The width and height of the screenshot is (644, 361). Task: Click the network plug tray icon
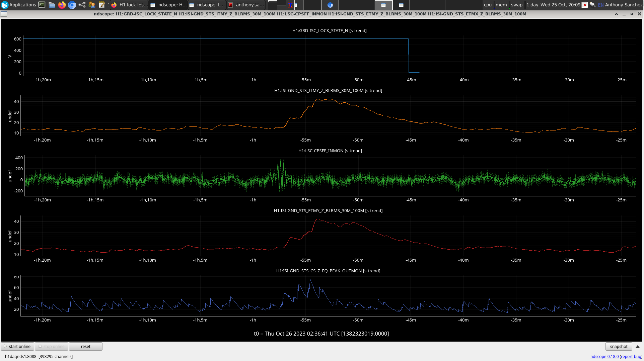592,5
